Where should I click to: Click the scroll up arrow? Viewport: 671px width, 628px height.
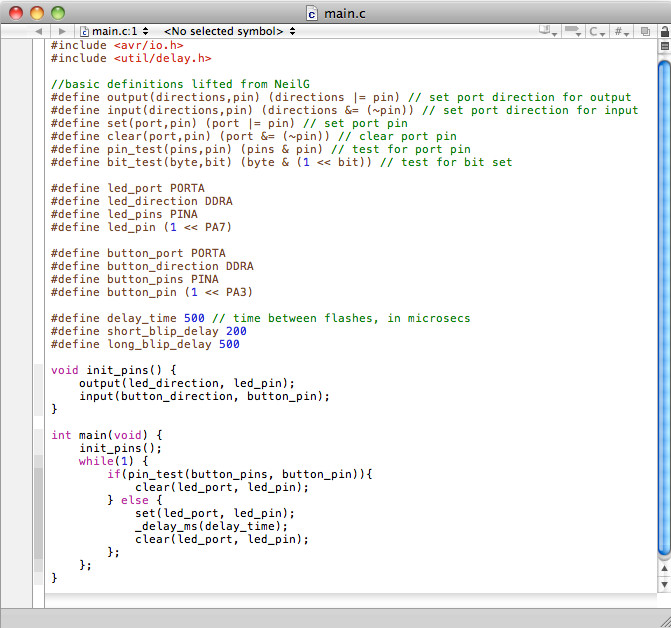(x=664, y=569)
